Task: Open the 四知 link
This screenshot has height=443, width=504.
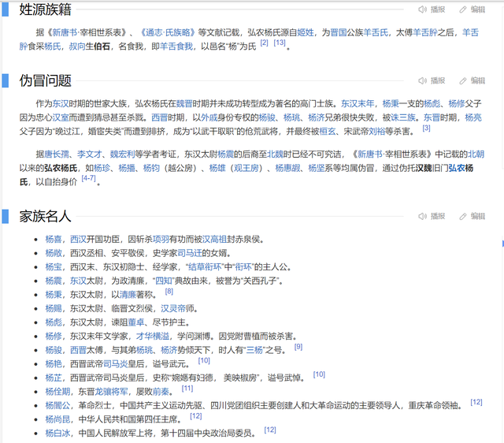Action: [x=163, y=281]
